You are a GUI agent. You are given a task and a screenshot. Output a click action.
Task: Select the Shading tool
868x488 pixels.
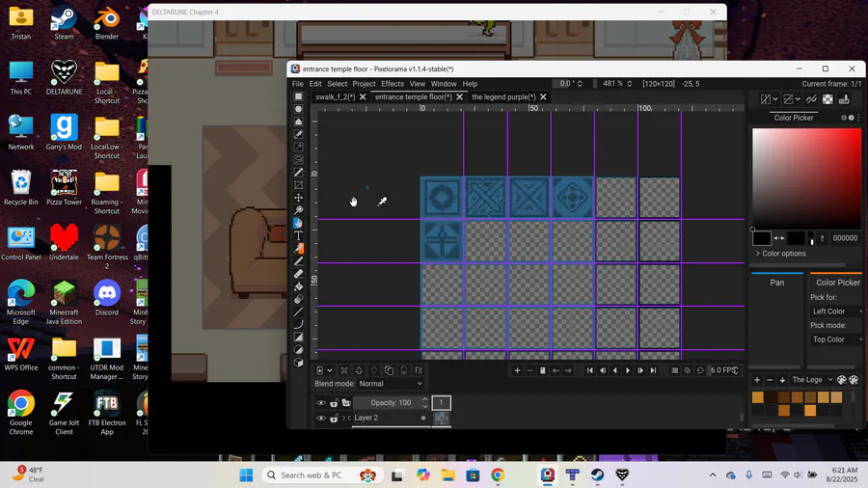coord(298,299)
